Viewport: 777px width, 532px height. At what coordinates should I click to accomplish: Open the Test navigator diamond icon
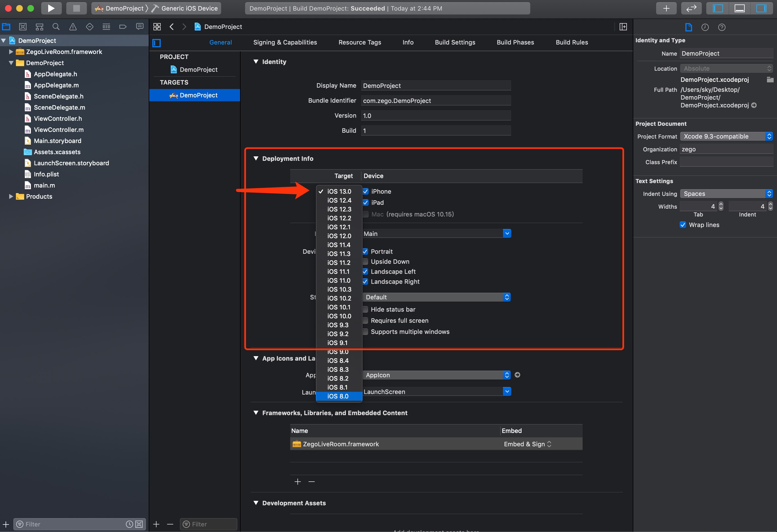tap(90, 27)
